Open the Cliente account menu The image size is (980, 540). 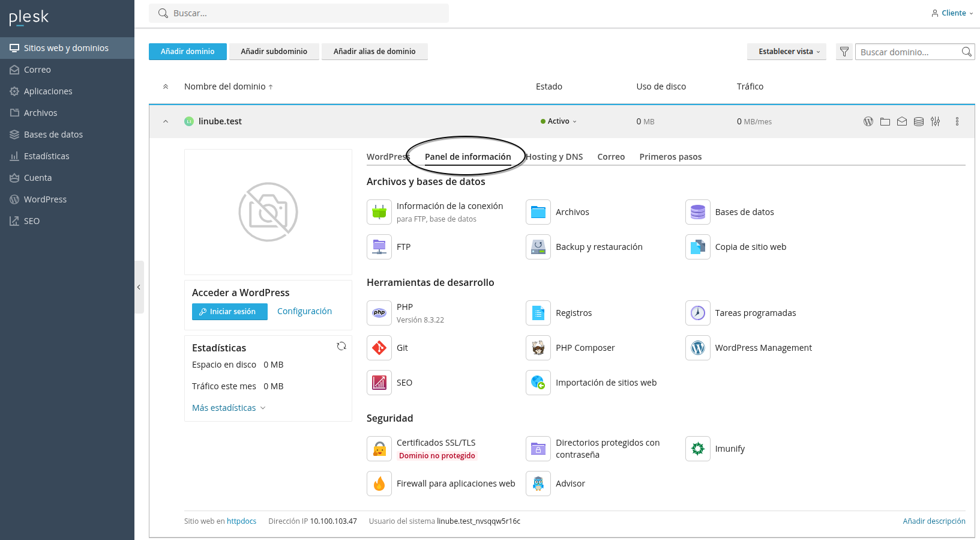pos(952,13)
